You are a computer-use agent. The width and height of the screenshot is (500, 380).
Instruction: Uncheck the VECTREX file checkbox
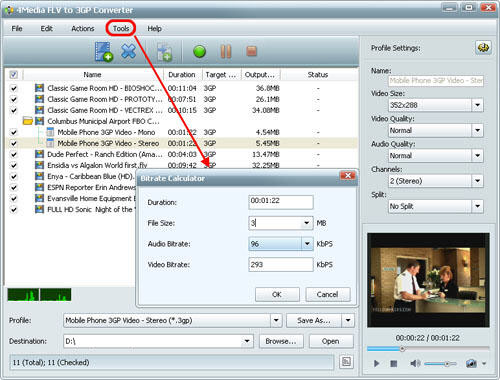[x=14, y=110]
